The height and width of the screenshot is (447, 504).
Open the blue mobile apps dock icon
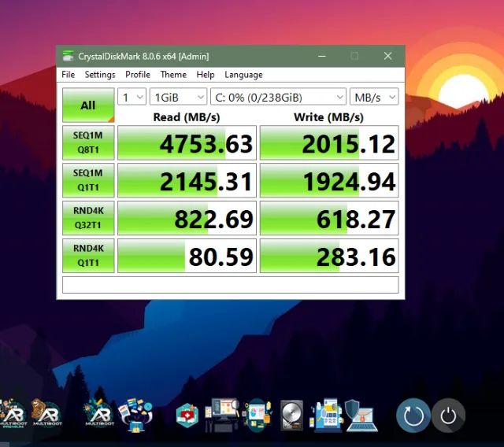pos(325,415)
